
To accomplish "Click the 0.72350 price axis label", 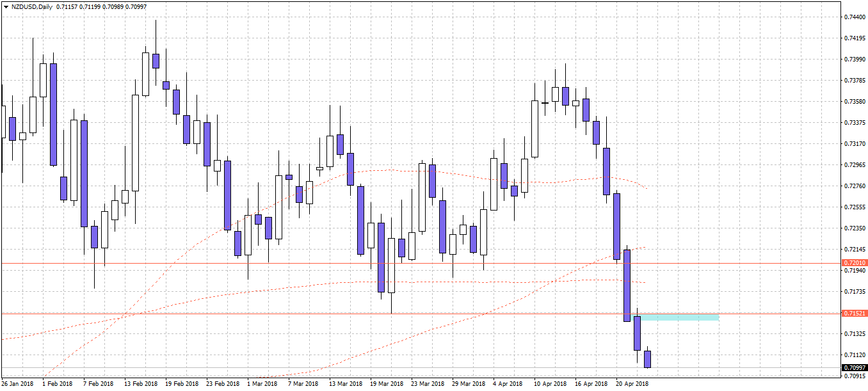I will click(855, 228).
